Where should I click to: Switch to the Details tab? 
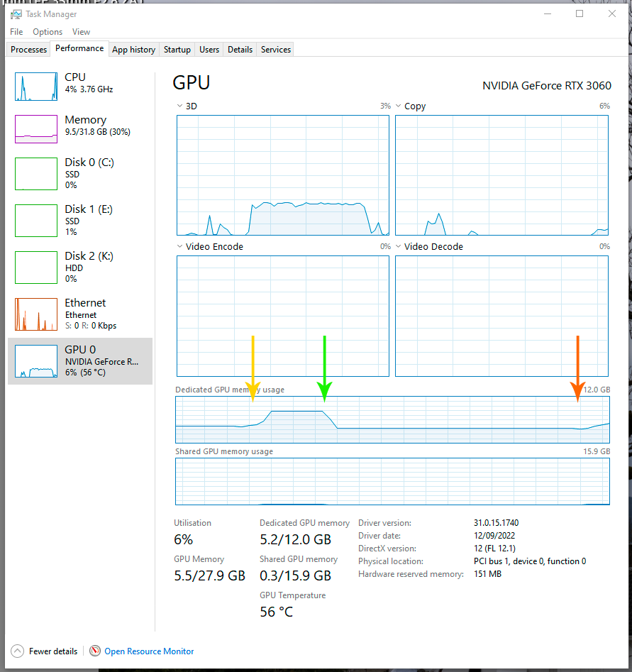tap(240, 49)
